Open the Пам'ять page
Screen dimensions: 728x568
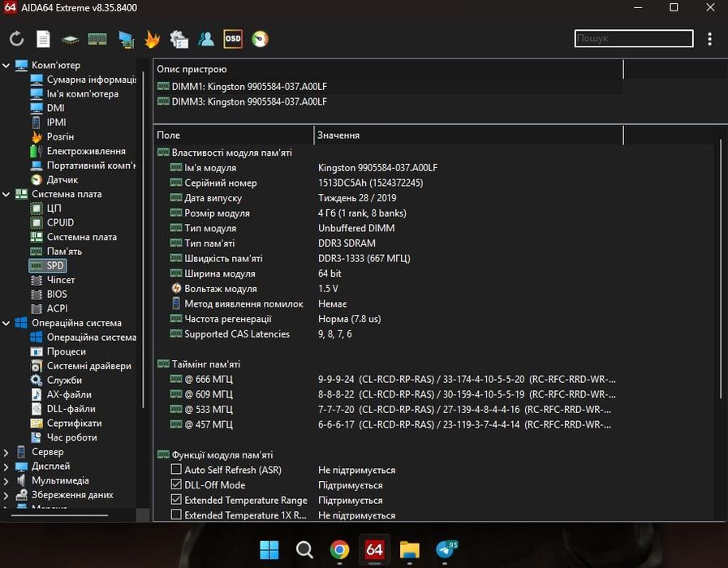(56, 252)
